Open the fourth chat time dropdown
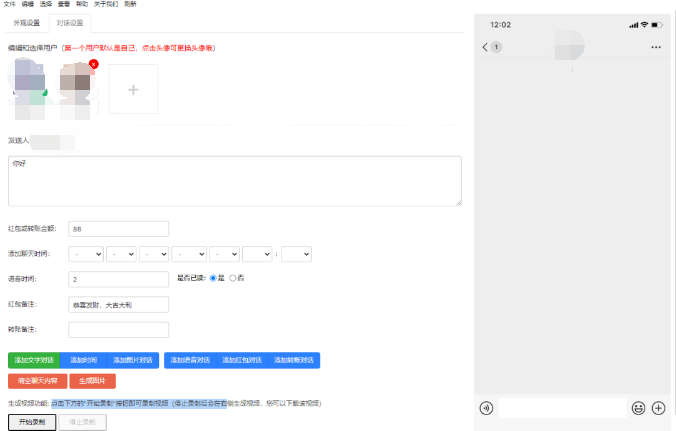The width and height of the screenshot is (676, 431). [x=189, y=254]
